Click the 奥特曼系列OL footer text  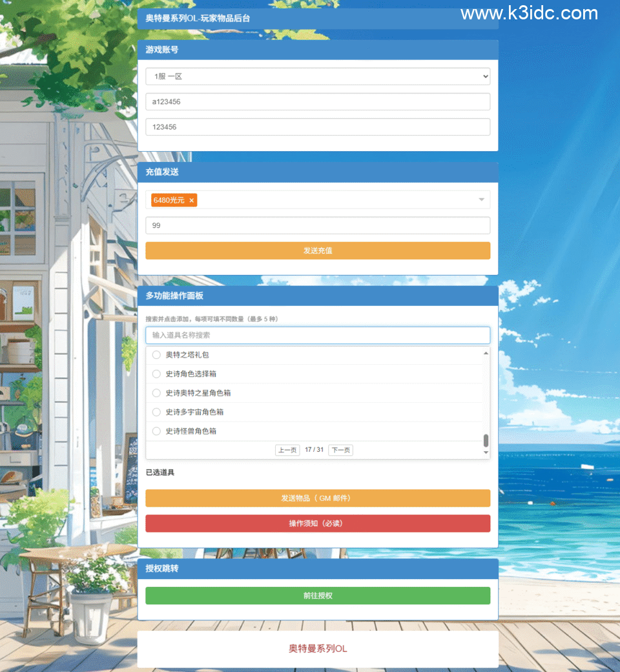[318, 649]
